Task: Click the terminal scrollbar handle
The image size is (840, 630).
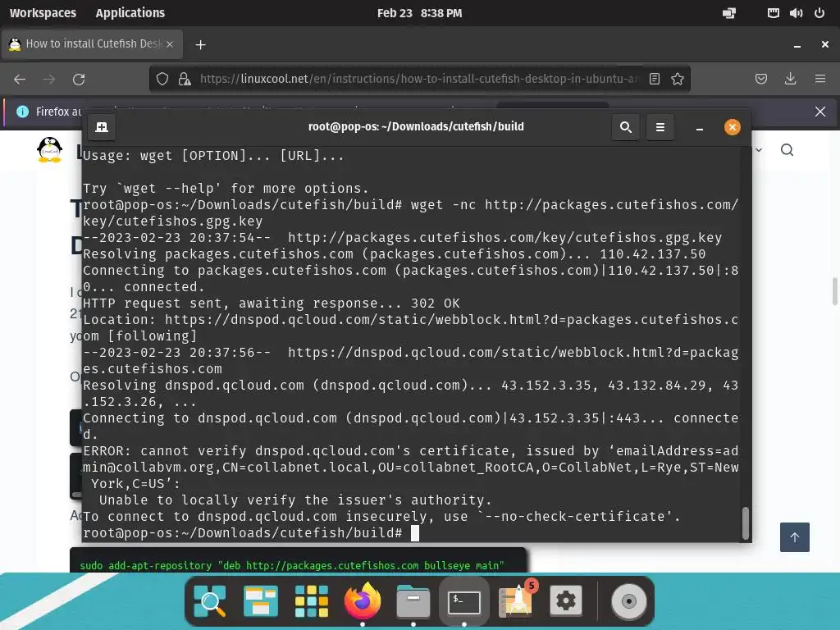Action: tap(745, 523)
